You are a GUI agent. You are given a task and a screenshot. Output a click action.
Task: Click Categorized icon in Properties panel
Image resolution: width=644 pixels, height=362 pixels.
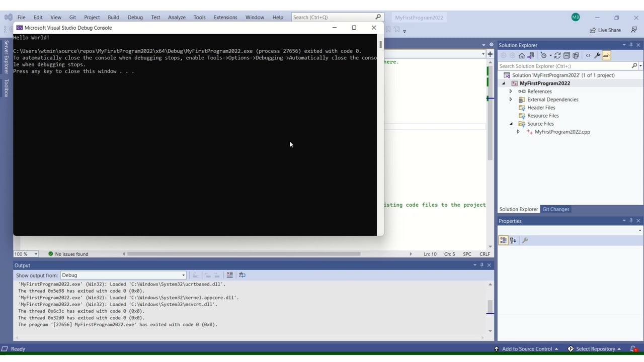pyautogui.click(x=503, y=240)
